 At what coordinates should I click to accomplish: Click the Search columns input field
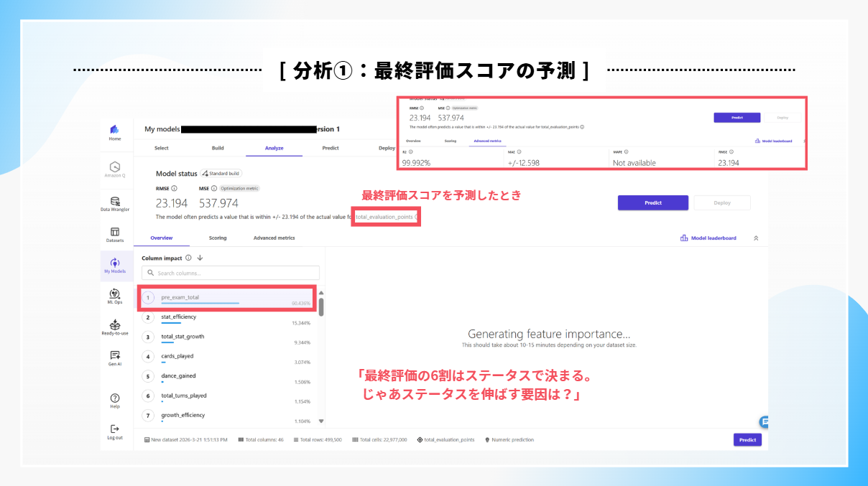[x=230, y=273]
